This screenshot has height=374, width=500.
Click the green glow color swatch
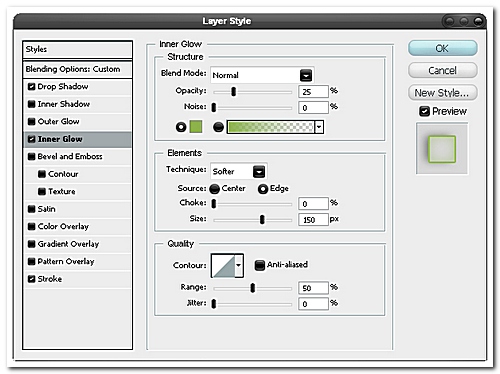tap(196, 127)
